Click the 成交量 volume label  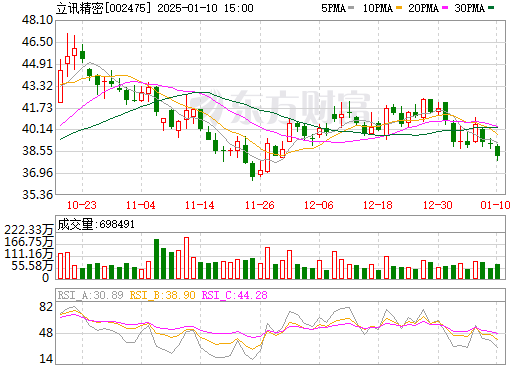point(75,224)
